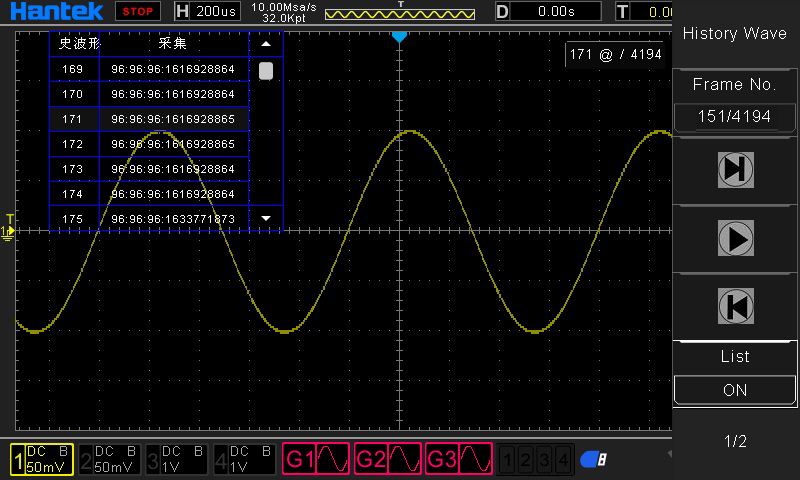Enable channel 2 50mV indicator
The image size is (800, 480).
[x=110, y=459]
